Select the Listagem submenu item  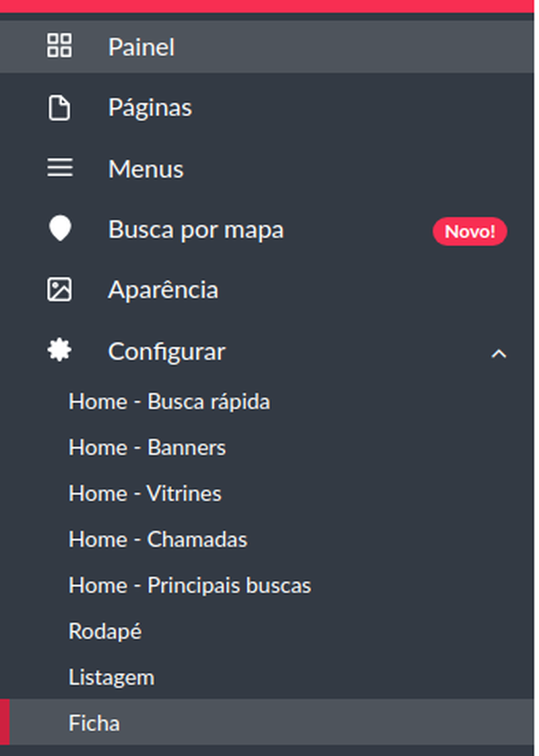click(111, 678)
